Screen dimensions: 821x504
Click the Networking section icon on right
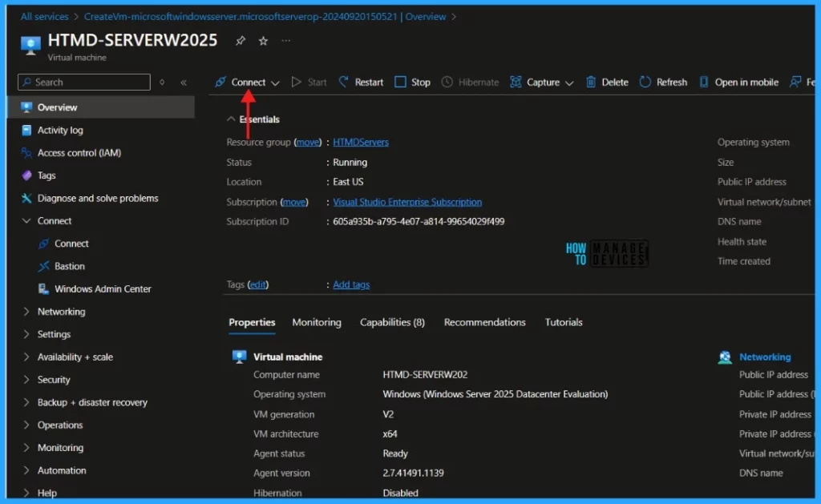pos(725,357)
